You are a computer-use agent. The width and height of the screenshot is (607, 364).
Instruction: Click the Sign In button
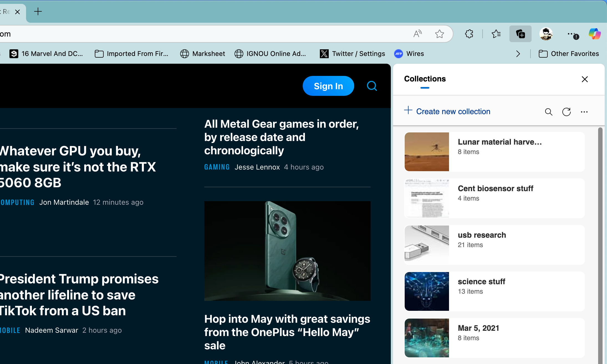328,86
